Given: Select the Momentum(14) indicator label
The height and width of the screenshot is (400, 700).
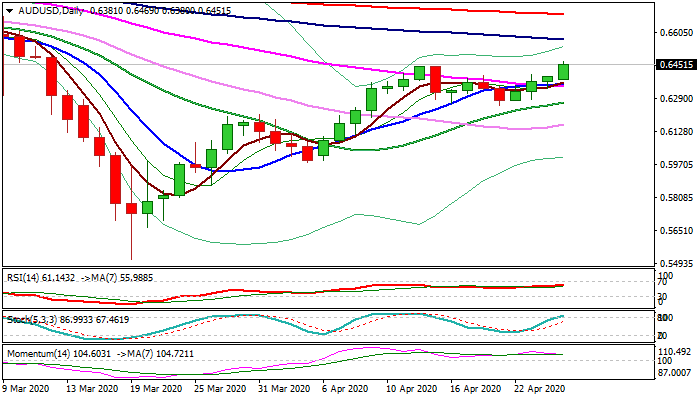Looking at the screenshot, I should tap(35, 354).
